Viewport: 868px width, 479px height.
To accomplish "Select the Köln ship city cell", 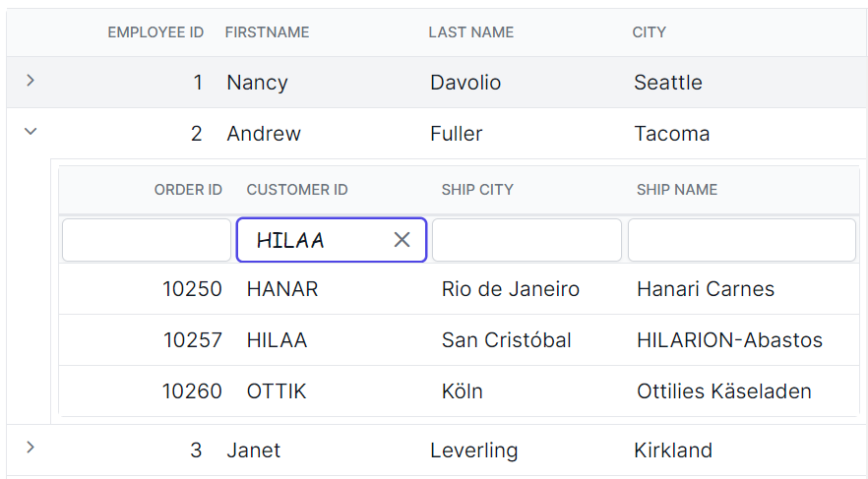I will click(463, 391).
